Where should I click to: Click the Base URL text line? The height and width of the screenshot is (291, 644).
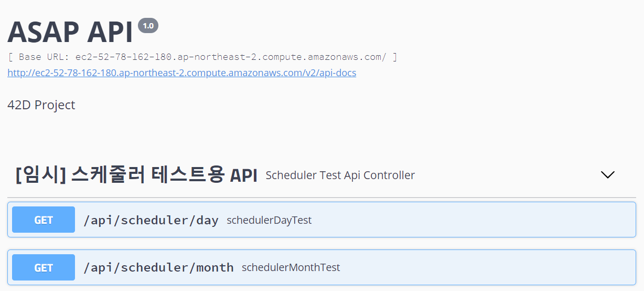point(202,57)
